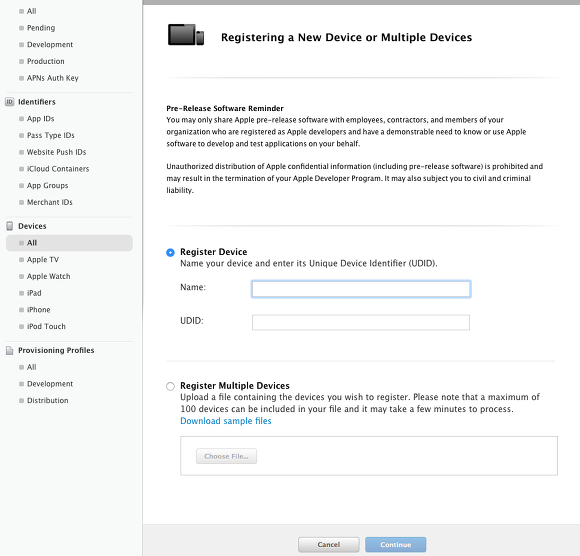Show Apple Watch devices
580x556 pixels.
48,276
